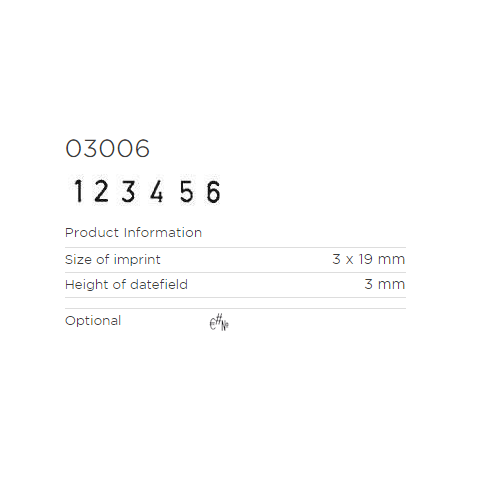Select the hash sign in optional symbols
This screenshot has height=498, width=500.
coord(218,319)
